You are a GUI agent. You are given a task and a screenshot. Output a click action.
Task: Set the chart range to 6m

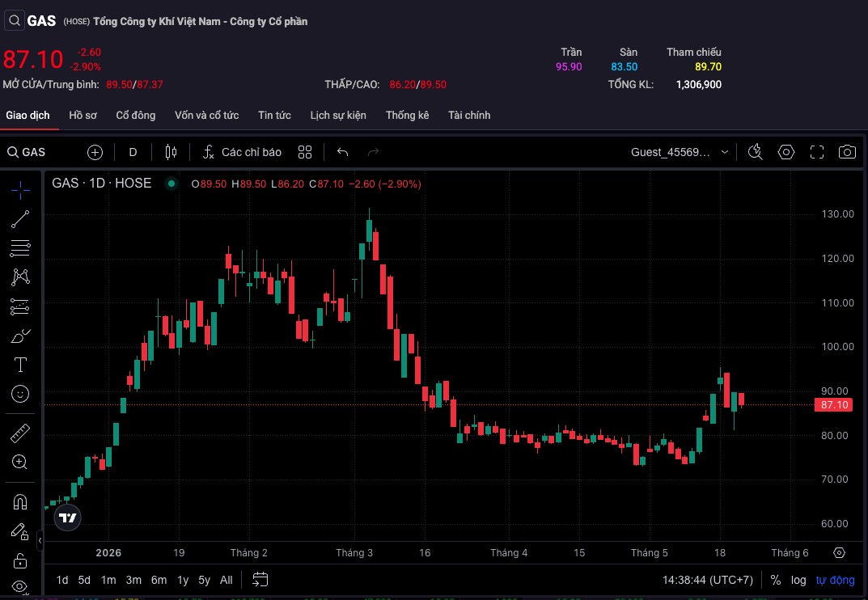tap(159, 580)
